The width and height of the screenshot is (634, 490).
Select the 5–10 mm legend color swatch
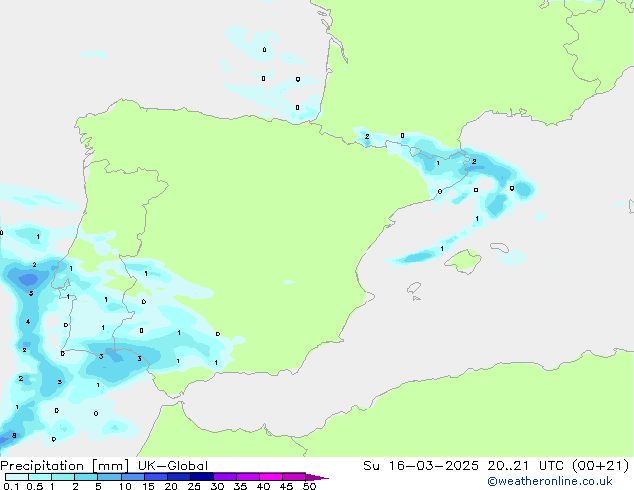pos(109,477)
